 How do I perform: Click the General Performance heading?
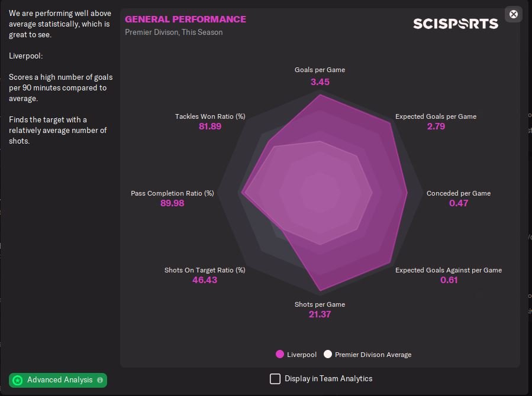(185, 19)
